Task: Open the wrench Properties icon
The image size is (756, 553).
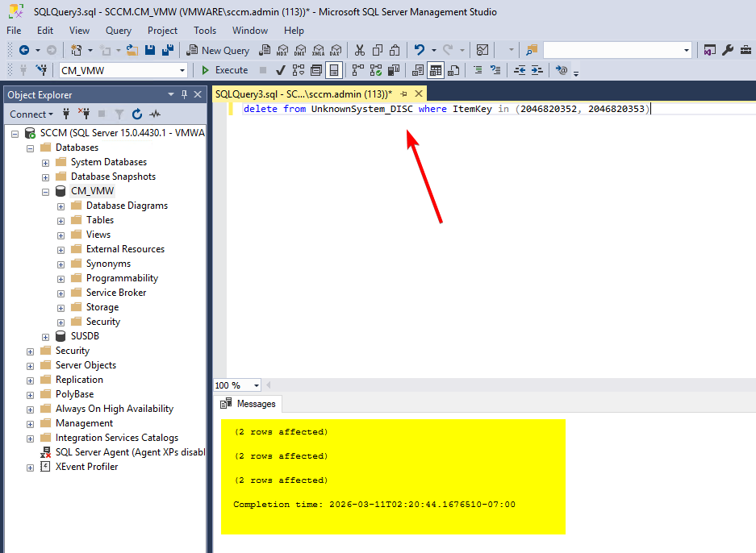Action: click(727, 50)
